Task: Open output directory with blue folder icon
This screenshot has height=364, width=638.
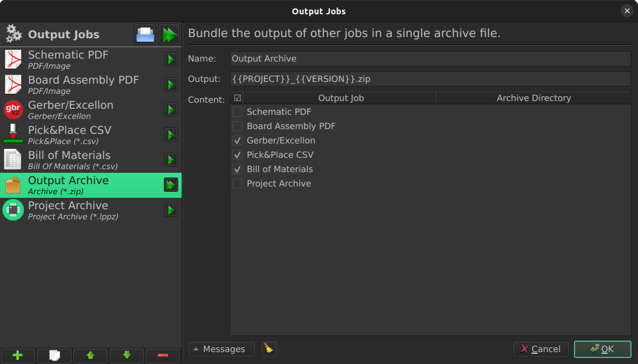Action: tap(145, 35)
